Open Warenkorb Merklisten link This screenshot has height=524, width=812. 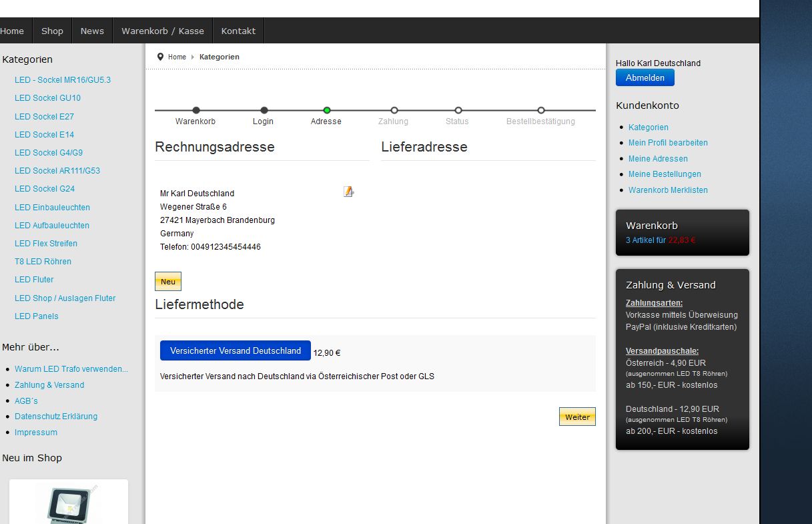tap(668, 190)
